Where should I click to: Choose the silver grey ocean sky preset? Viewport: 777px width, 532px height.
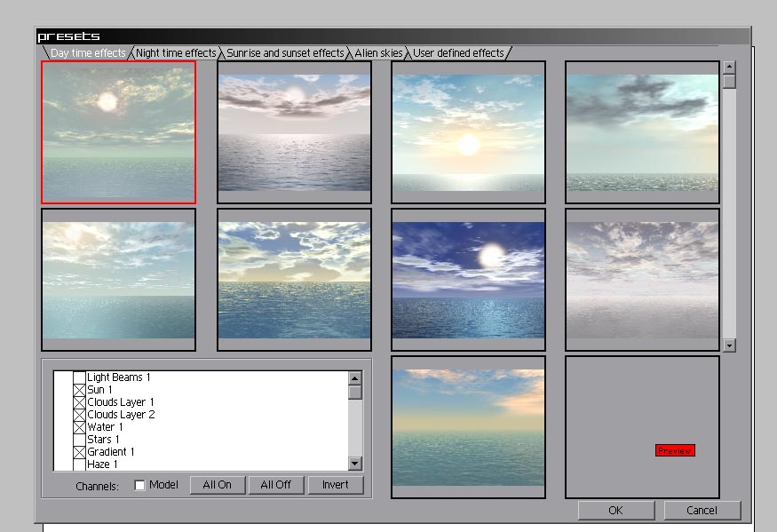(x=294, y=132)
